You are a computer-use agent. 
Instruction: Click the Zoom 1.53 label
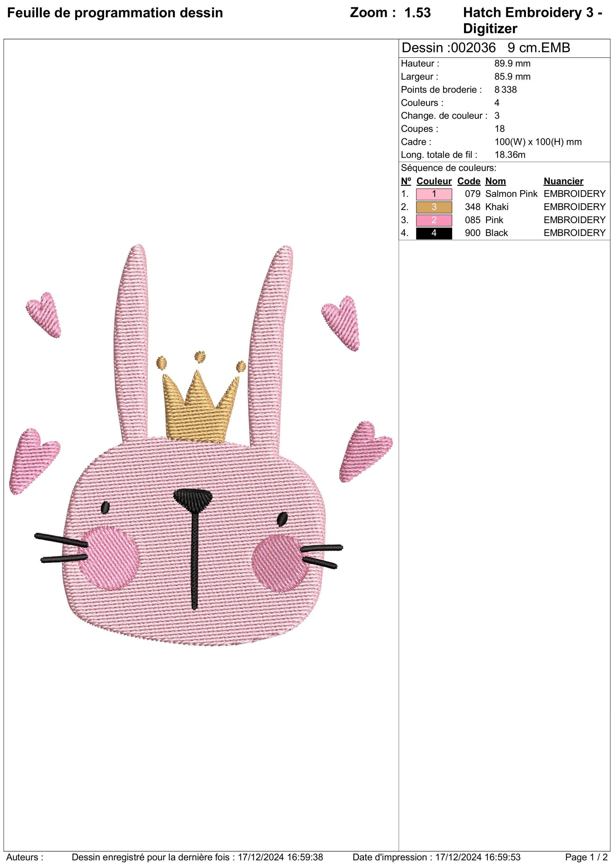(390, 13)
